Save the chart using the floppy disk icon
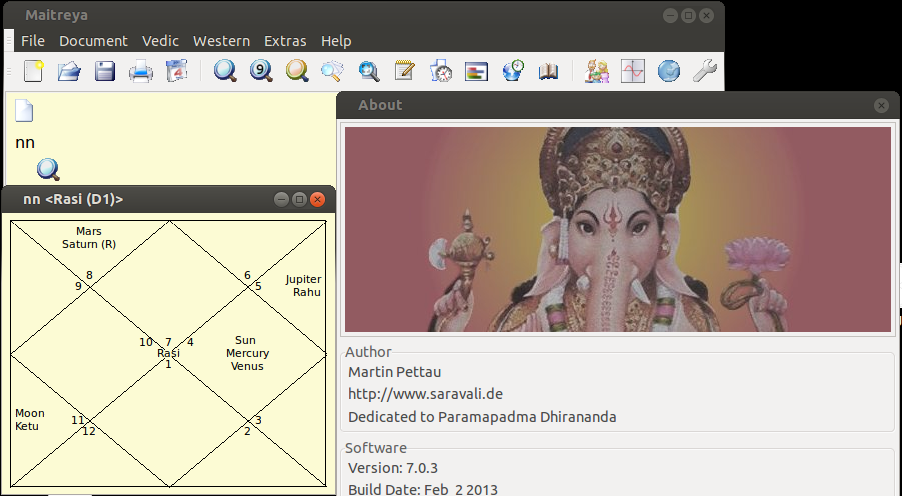Screen dimensions: 902x496 105,71
